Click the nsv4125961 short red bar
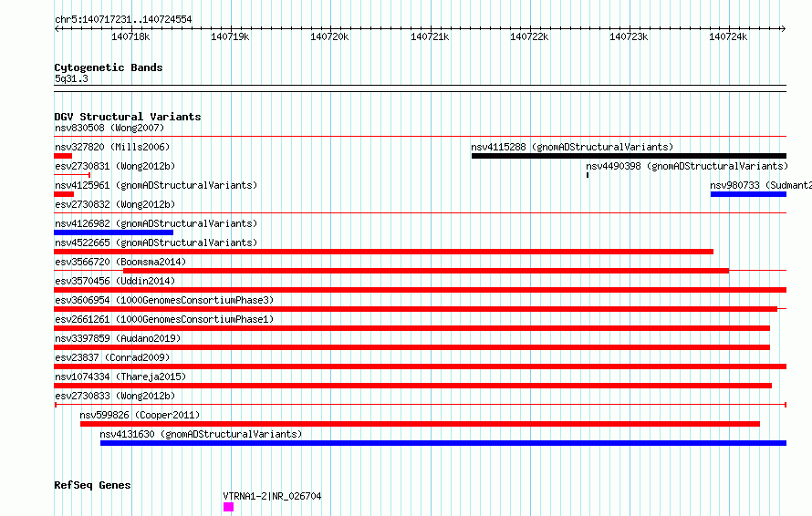This screenshot has width=812, height=516. coord(64,194)
